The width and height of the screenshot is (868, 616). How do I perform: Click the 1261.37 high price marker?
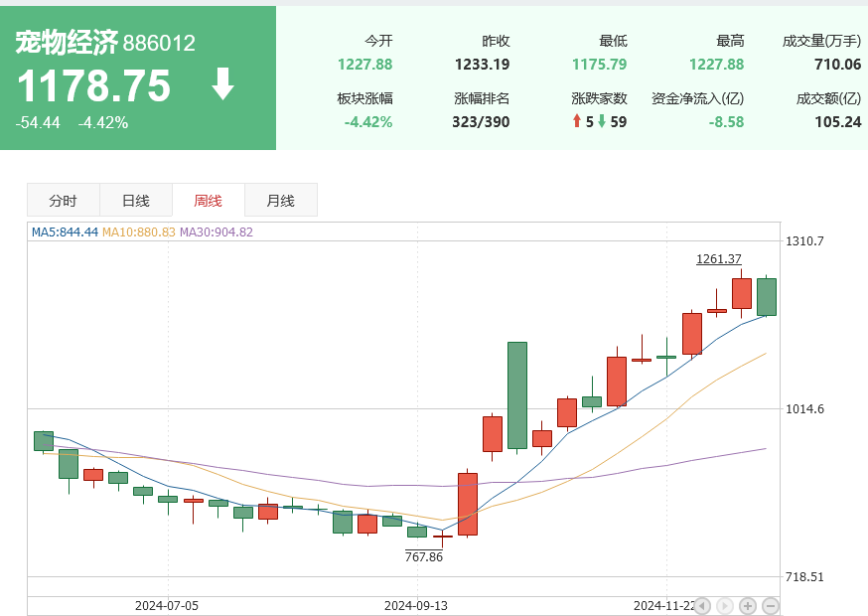coord(718,259)
